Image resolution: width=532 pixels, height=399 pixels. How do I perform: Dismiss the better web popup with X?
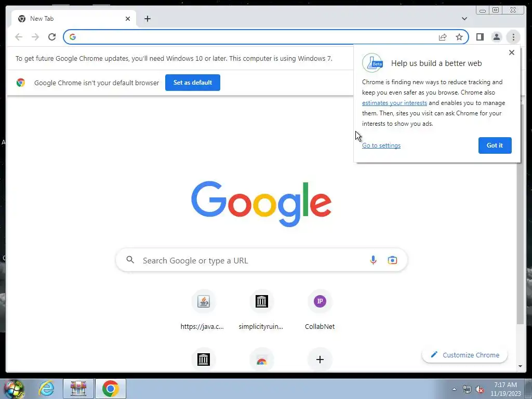click(x=512, y=52)
